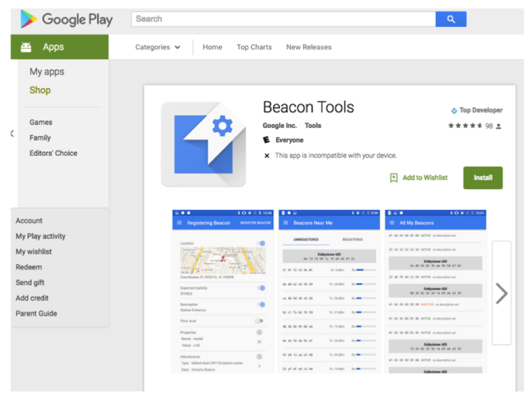Click the reviewer person icon beside 98
The height and width of the screenshot is (402, 532).
pos(498,126)
